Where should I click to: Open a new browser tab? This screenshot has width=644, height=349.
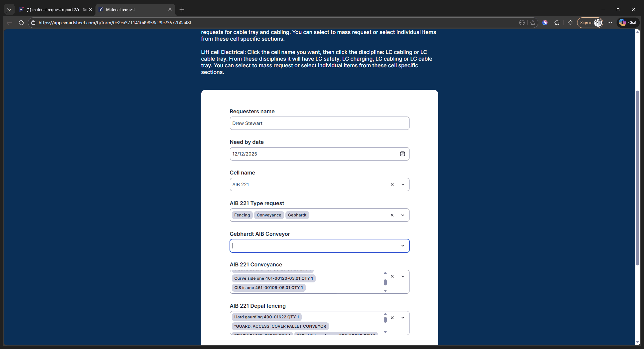coord(182,9)
